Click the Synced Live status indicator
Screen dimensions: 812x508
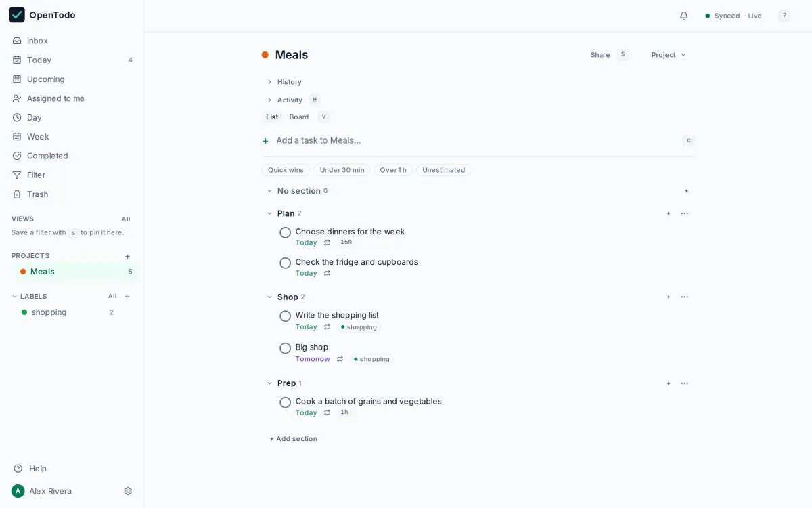[x=733, y=16]
